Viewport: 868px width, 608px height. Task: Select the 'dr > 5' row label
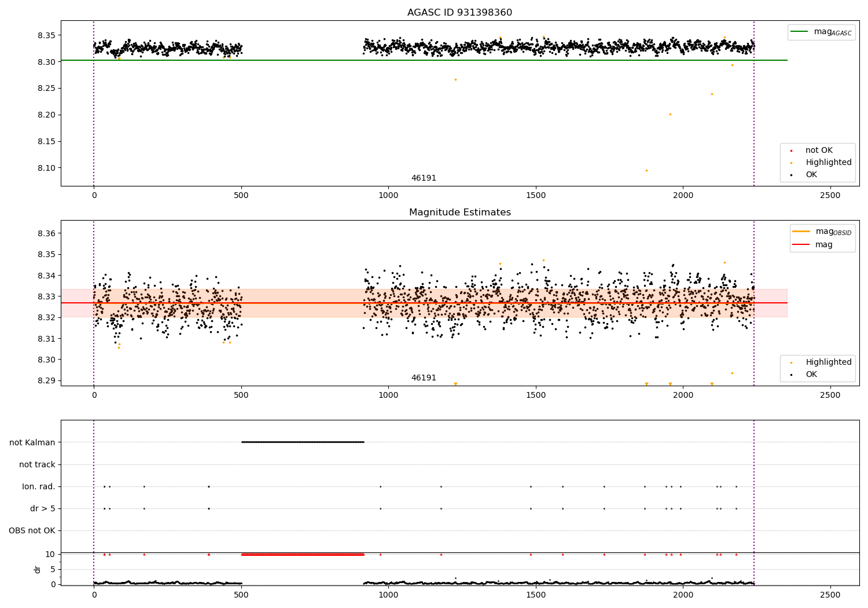tap(43, 509)
